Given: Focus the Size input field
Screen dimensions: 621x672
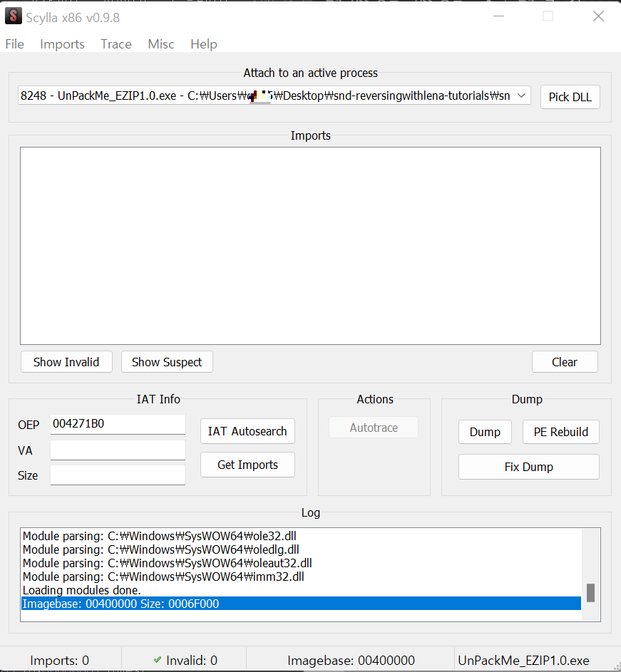Looking at the screenshot, I should [118, 475].
